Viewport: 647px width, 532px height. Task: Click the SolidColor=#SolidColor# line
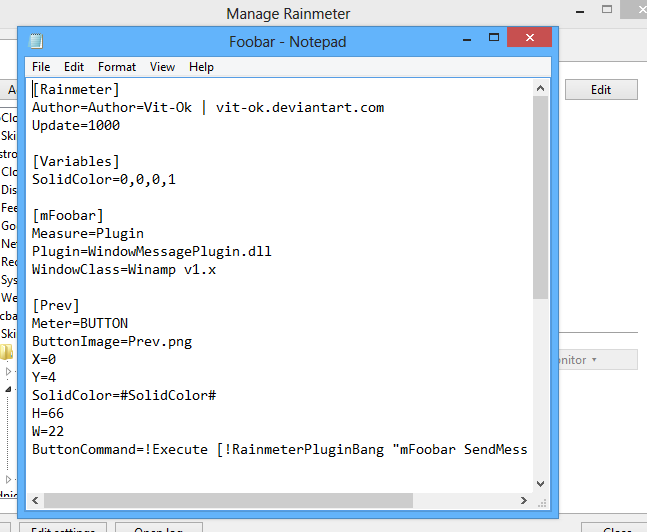coord(124,395)
